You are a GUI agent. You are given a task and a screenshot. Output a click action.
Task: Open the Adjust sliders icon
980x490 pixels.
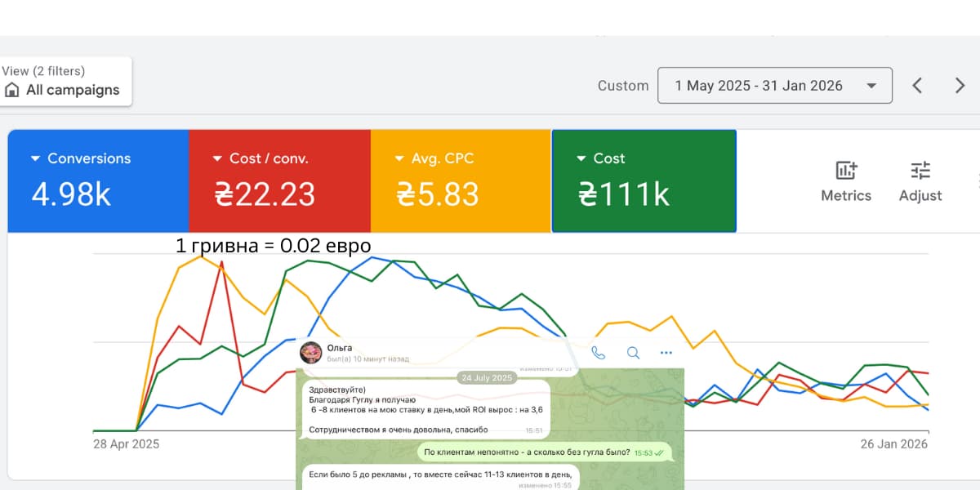pyautogui.click(x=920, y=171)
